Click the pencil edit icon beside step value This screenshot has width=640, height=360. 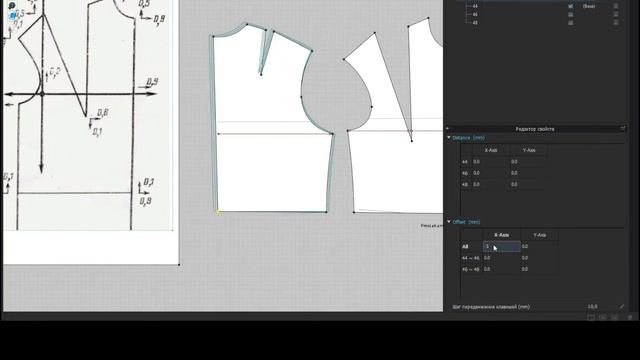point(622,307)
